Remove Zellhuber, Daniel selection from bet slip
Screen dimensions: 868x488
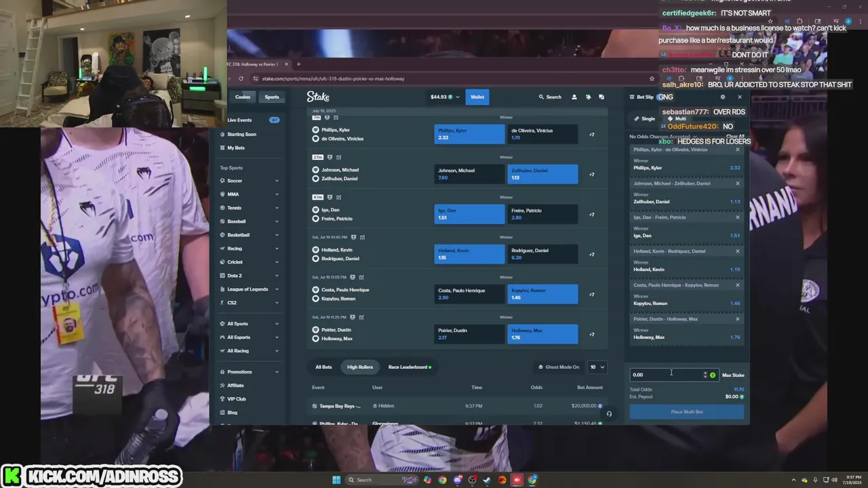coord(738,184)
